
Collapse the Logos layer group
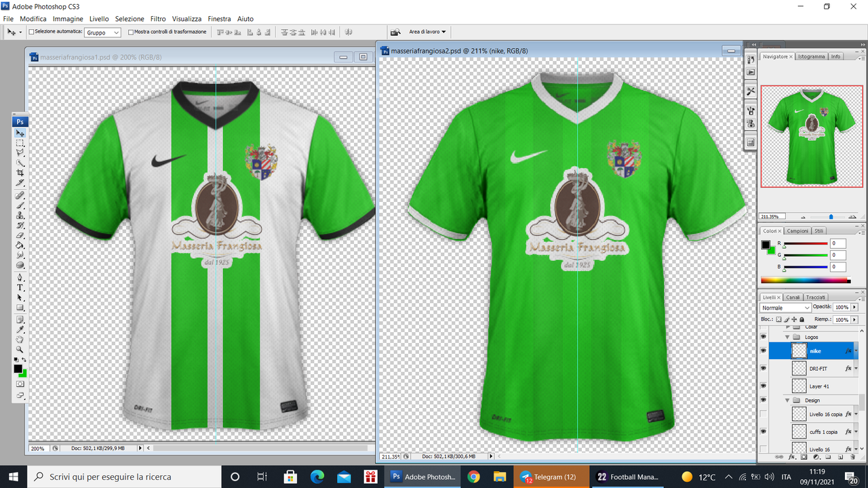(787, 337)
